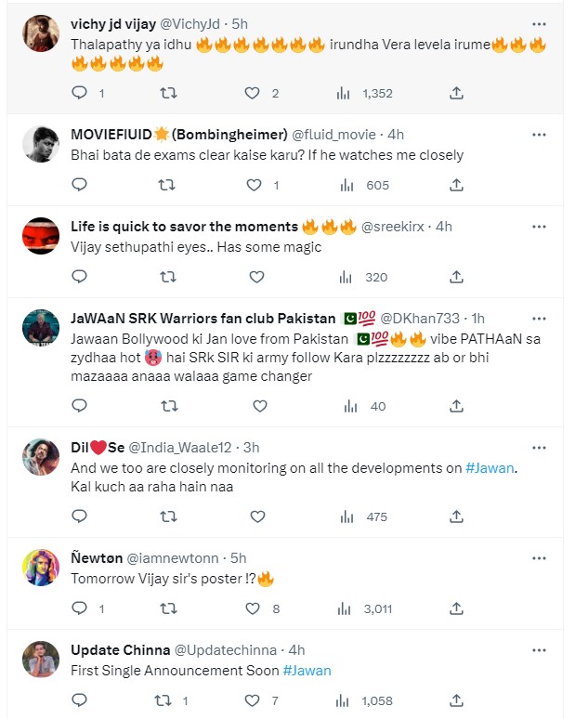Expand more menu on JaWAaN SRK Warriors tweet
This screenshot has height=719, width=588.
click(x=539, y=318)
